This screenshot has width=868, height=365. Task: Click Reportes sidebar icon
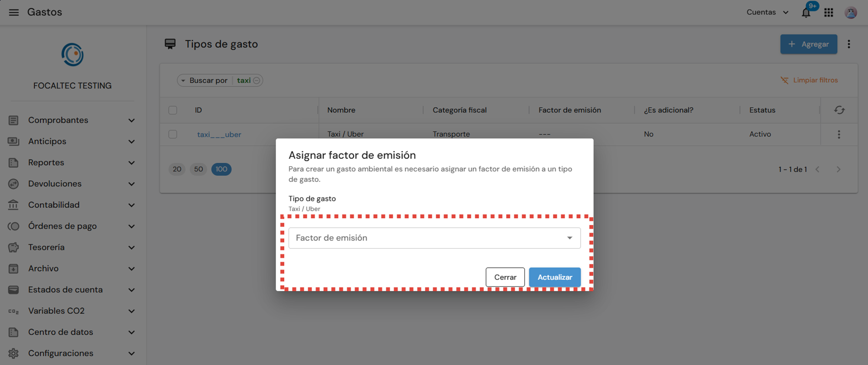point(13,163)
